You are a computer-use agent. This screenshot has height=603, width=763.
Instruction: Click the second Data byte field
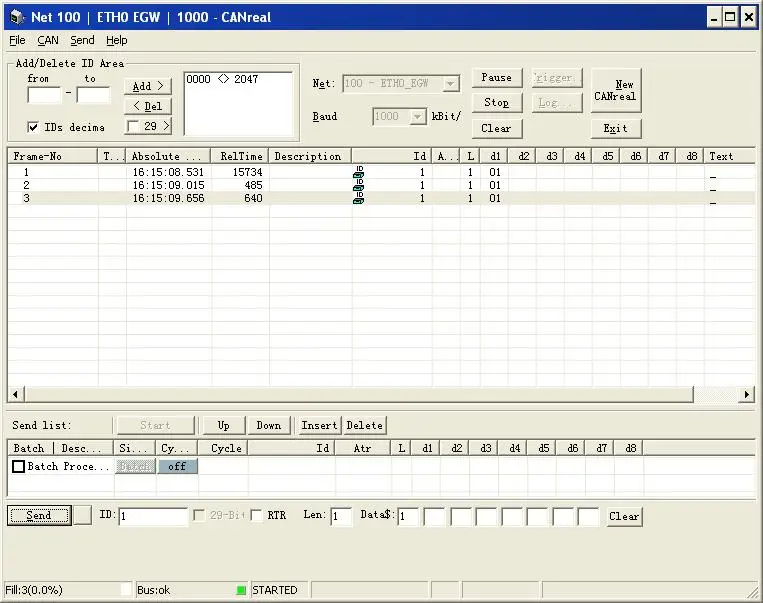(x=434, y=516)
